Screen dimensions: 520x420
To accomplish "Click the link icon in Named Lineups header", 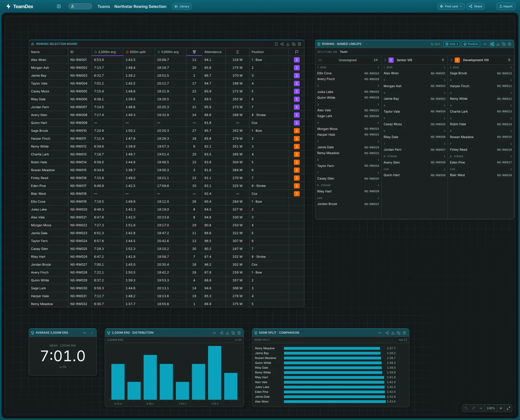I will click(x=485, y=44).
